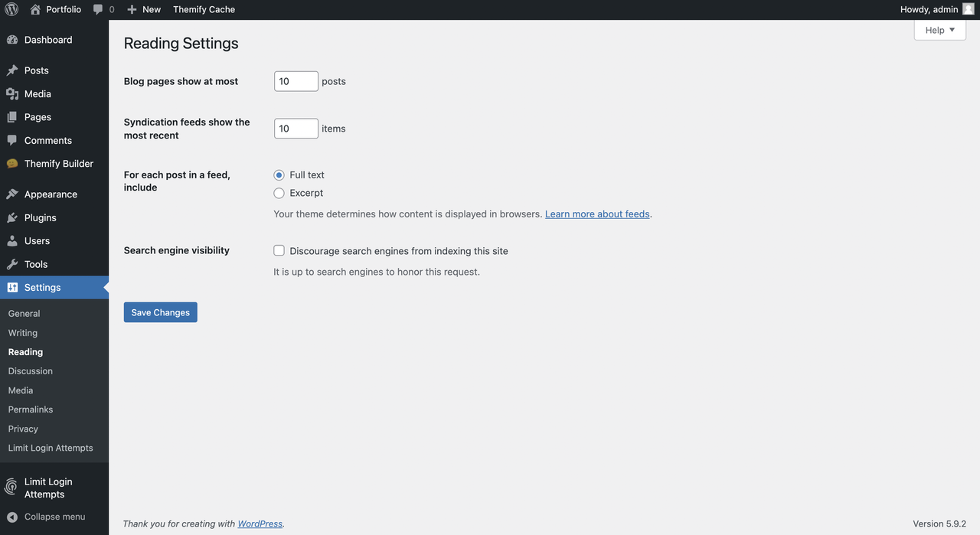Open the Learn more about feeds link
Image resolution: width=980 pixels, height=535 pixels.
(597, 214)
